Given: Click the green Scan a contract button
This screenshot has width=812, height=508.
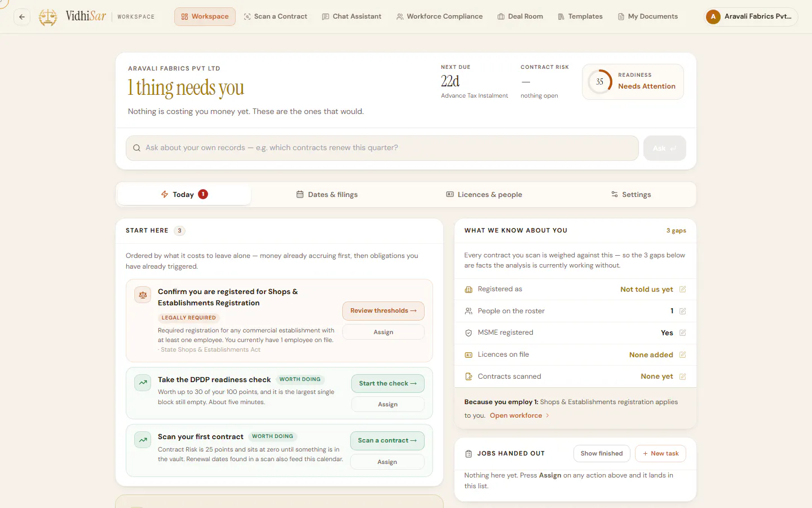Looking at the screenshot, I should pyautogui.click(x=387, y=441).
